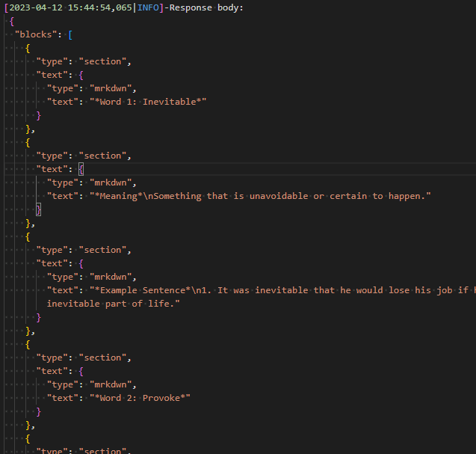Click the opening square bracket after "blocks"
The height and width of the screenshot is (454, 476).
point(70,35)
